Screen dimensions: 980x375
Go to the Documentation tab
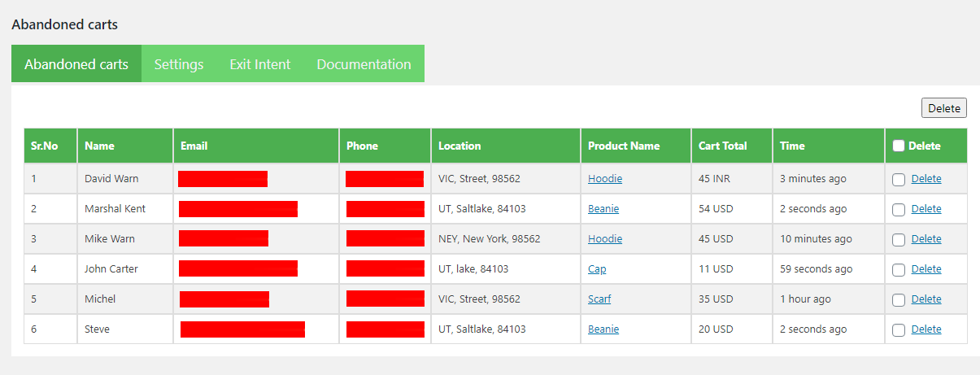point(364,63)
